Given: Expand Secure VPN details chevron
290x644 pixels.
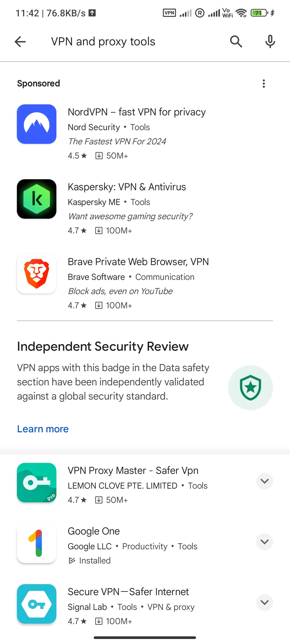Looking at the screenshot, I should tap(264, 602).
